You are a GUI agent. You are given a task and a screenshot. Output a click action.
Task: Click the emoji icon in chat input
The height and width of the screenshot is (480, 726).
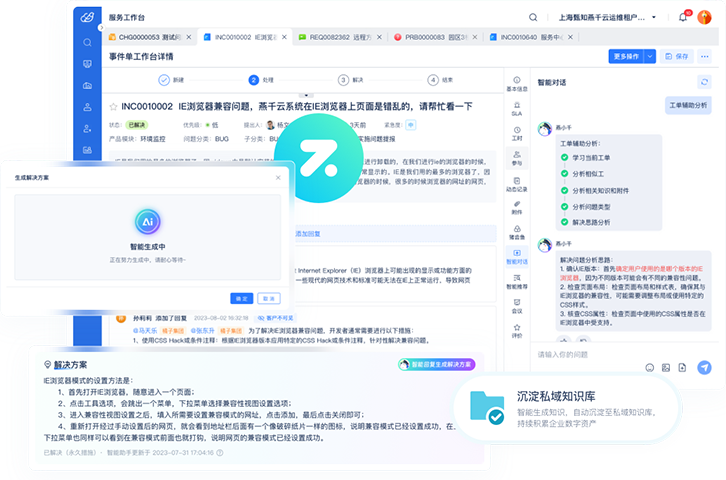click(x=650, y=368)
